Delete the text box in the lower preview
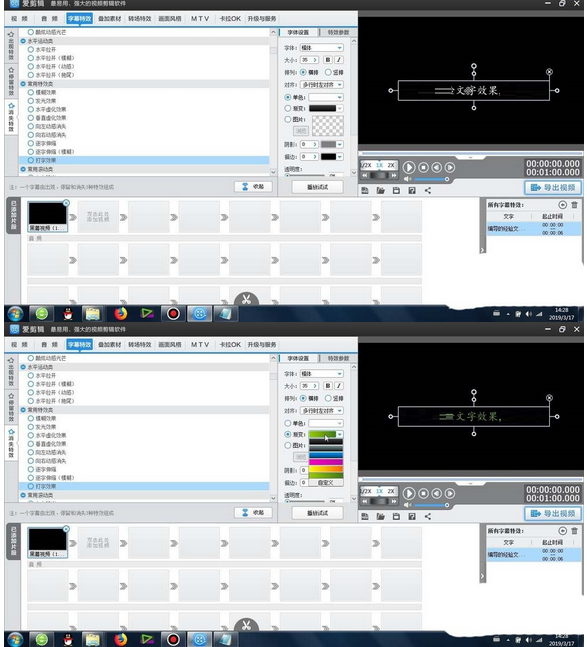The width and height of the screenshot is (587, 647). 549,398
